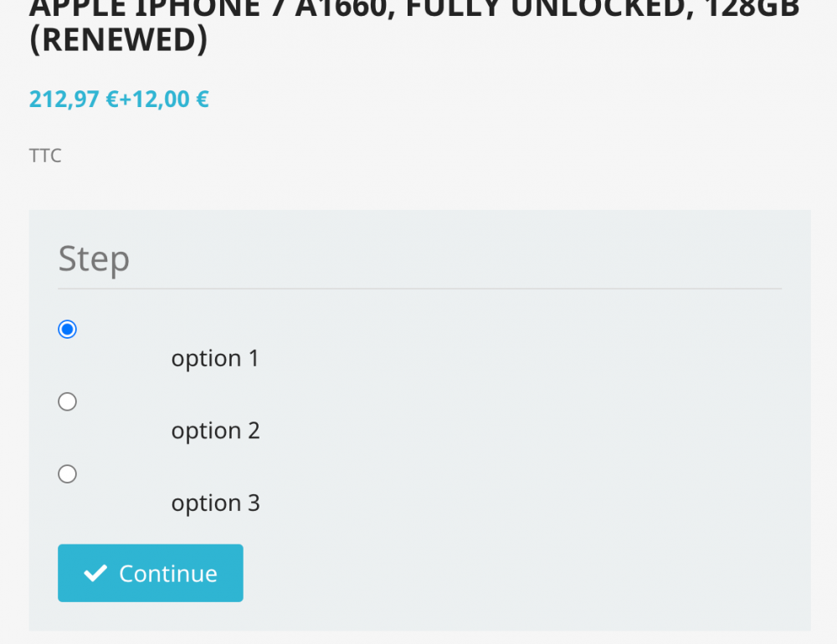Click "(RENEWED)" in the product title
Screen dimensions: 837x644
[118, 42]
